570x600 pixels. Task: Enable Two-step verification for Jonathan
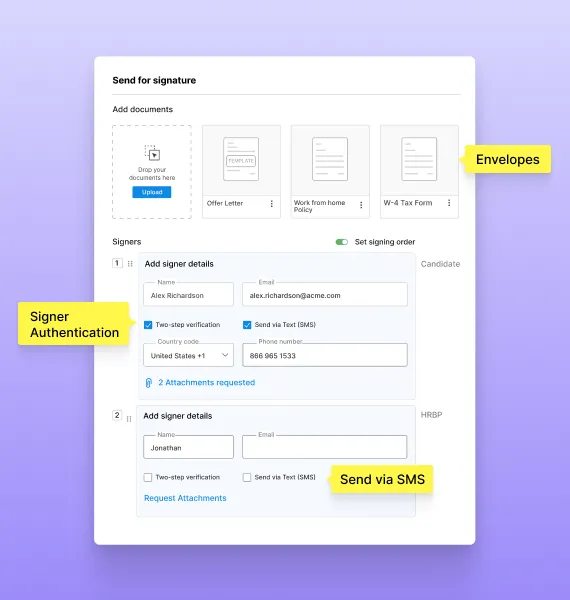pos(148,478)
